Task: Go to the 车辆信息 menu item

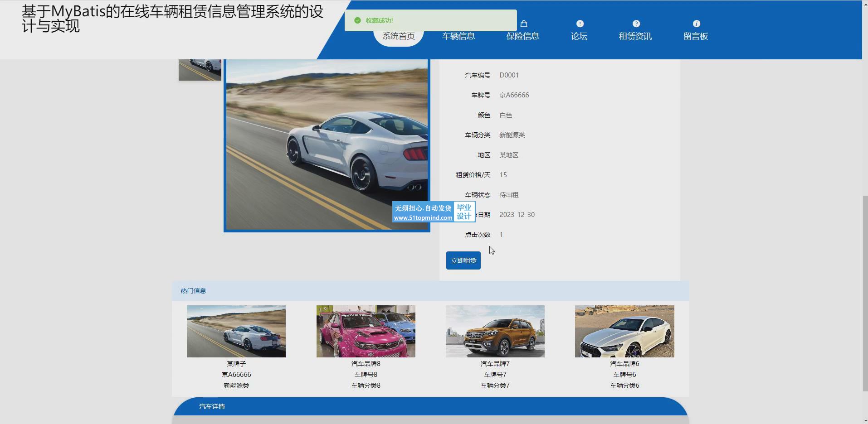Action: click(x=458, y=36)
